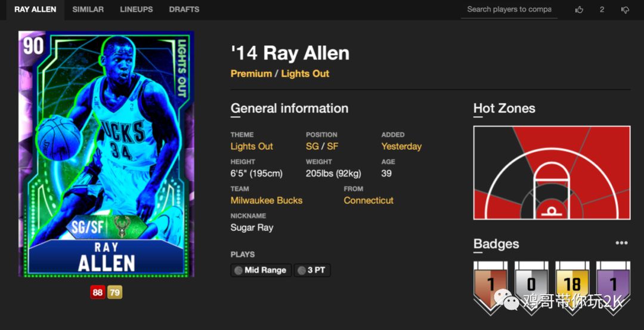
Task: Click the gold 79 rating chip
Action: coord(115,292)
